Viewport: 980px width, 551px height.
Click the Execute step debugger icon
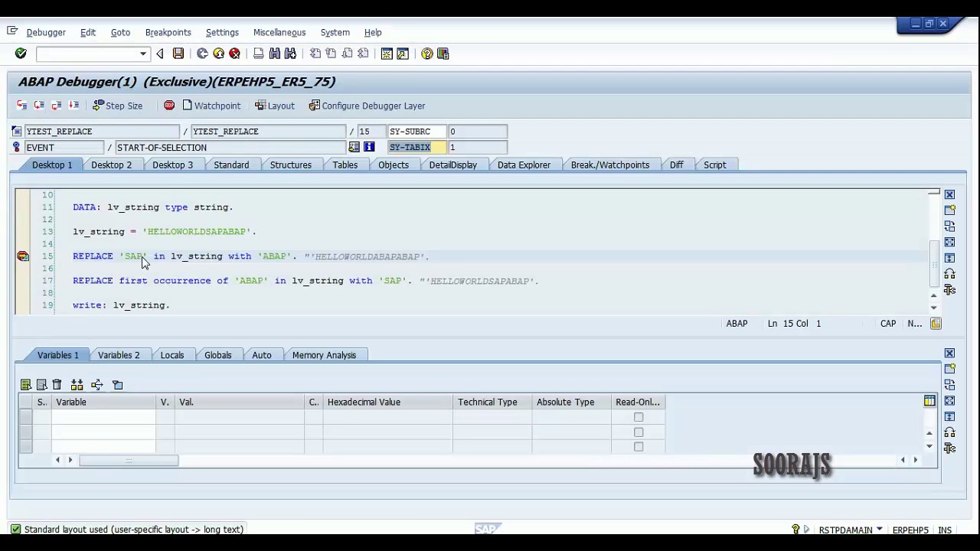click(x=40, y=106)
